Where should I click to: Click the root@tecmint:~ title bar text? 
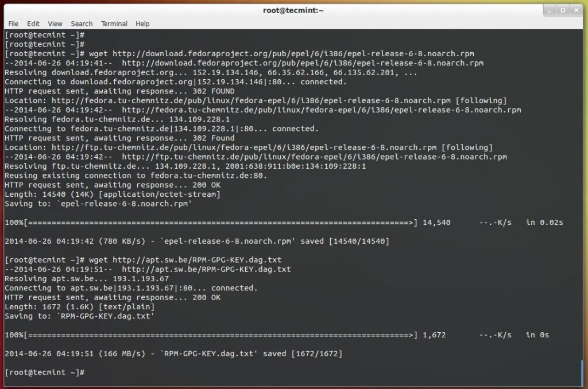point(293,10)
